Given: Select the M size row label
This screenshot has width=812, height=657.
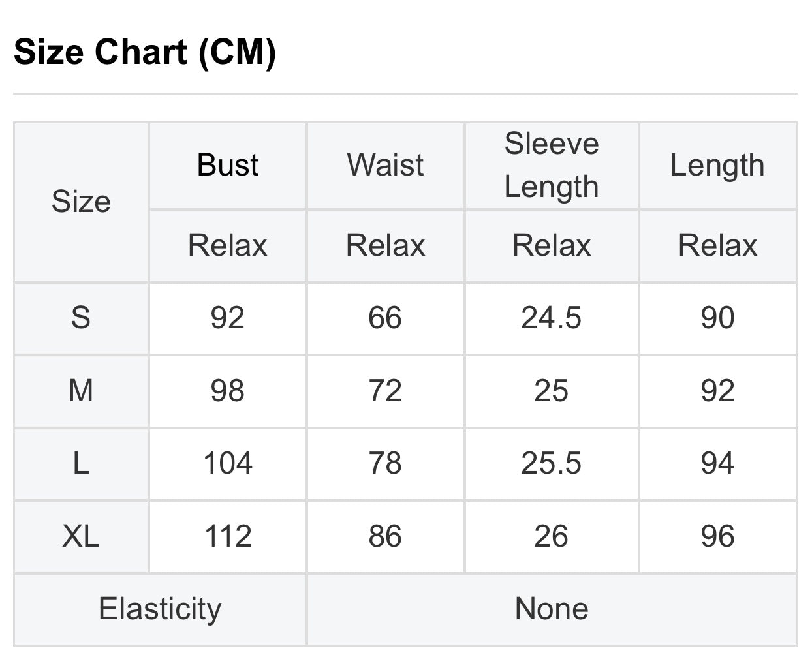Looking at the screenshot, I should pos(81,391).
